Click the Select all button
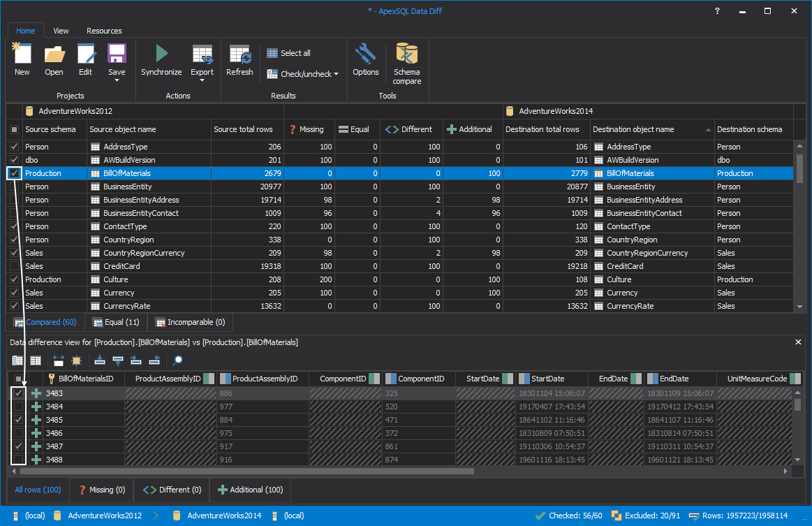812x526 pixels. click(x=288, y=53)
